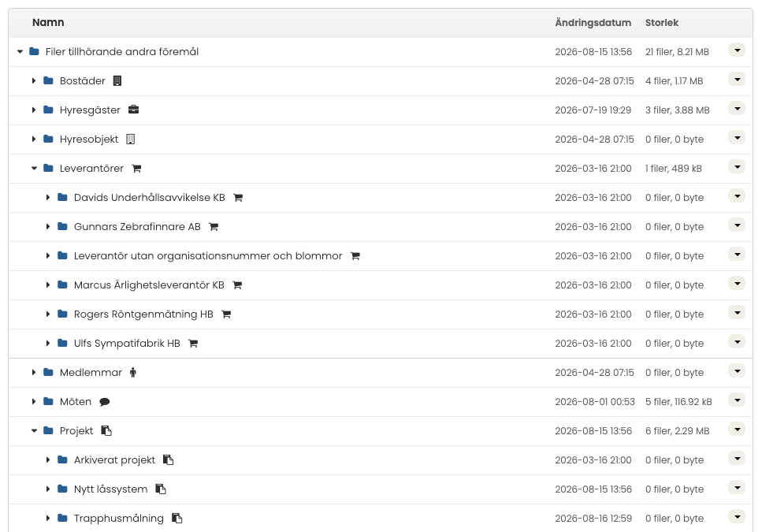Click the office building icon next to Hyresobjekt
This screenshot has width=762, height=532.
pos(130,139)
